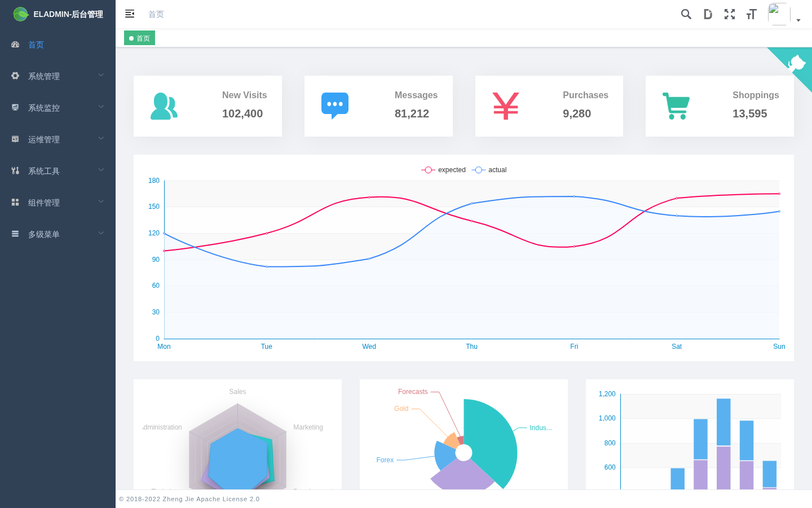The width and height of the screenshot is (812, 508).
Task: Expand the 多级菜单 menu chevron
Action: [101, 233]
